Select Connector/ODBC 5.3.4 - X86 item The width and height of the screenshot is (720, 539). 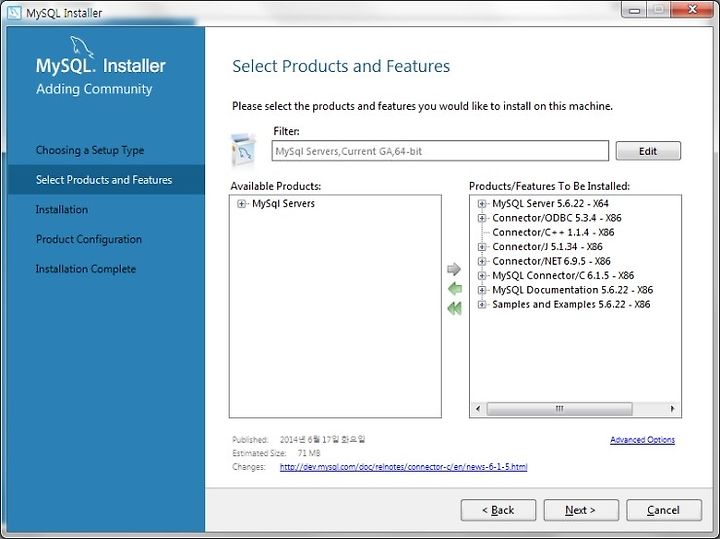click(x=557, y=218)
